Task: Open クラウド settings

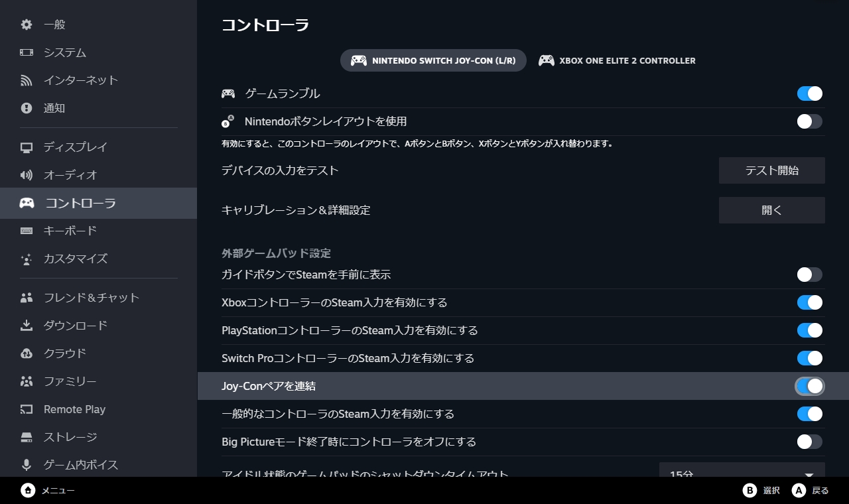Action: (x=98, y=353)
